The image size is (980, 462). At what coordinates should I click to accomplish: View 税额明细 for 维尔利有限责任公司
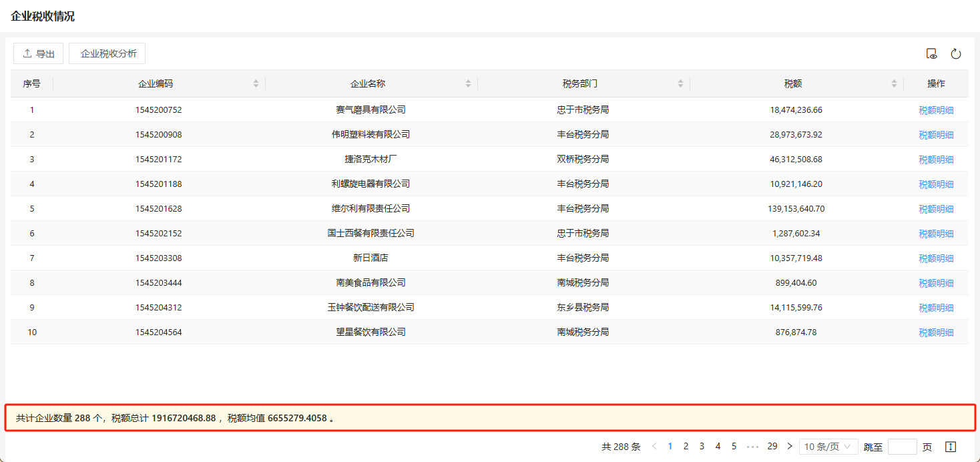click(936, 209)
